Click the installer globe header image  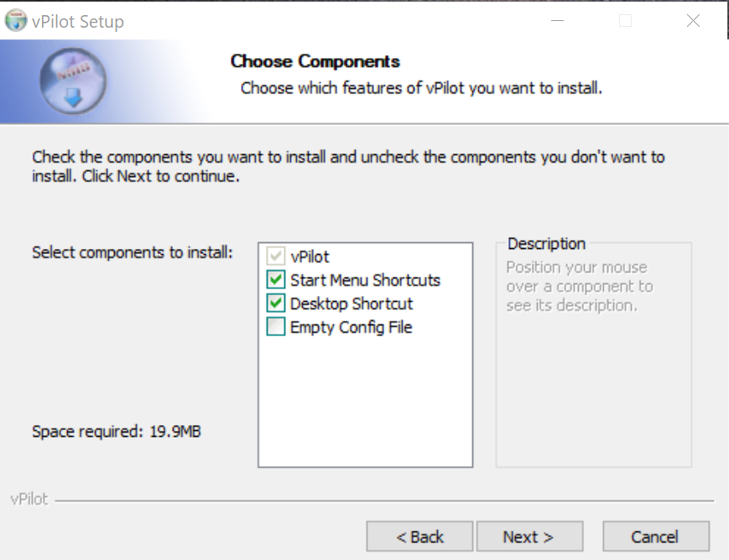(73, 80)
